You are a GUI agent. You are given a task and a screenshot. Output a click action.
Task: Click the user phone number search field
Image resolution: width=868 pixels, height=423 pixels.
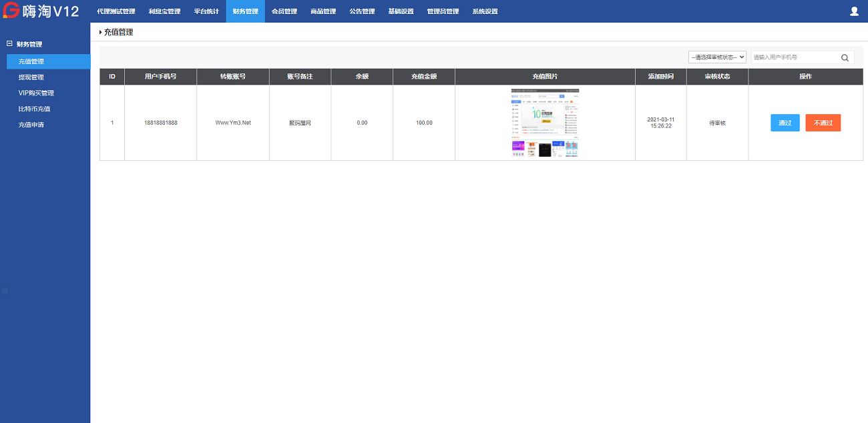point(793,58)
